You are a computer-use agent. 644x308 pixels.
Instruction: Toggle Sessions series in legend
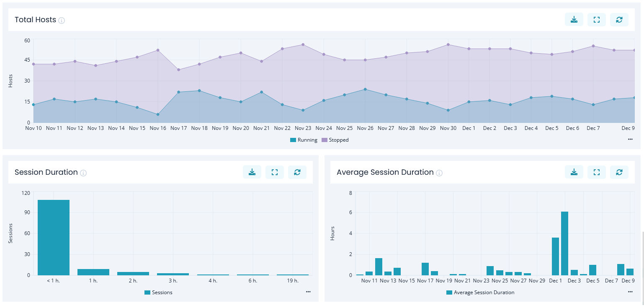(158, 292)
